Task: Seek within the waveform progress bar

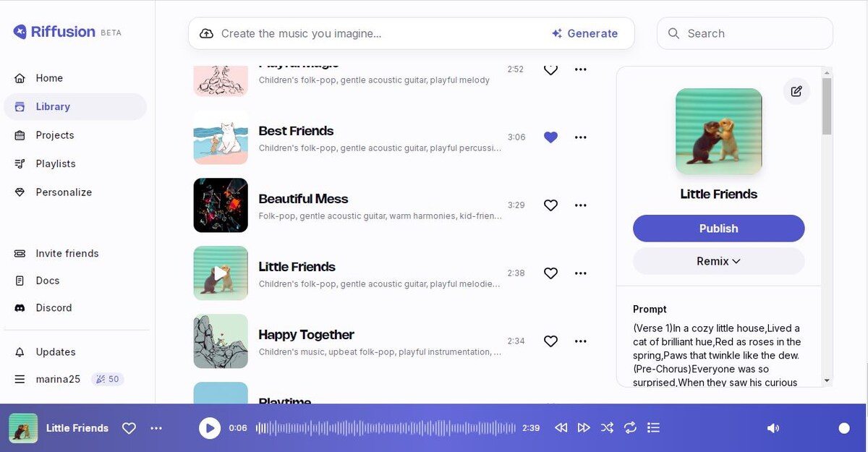Action: click(x=386, y=428)
